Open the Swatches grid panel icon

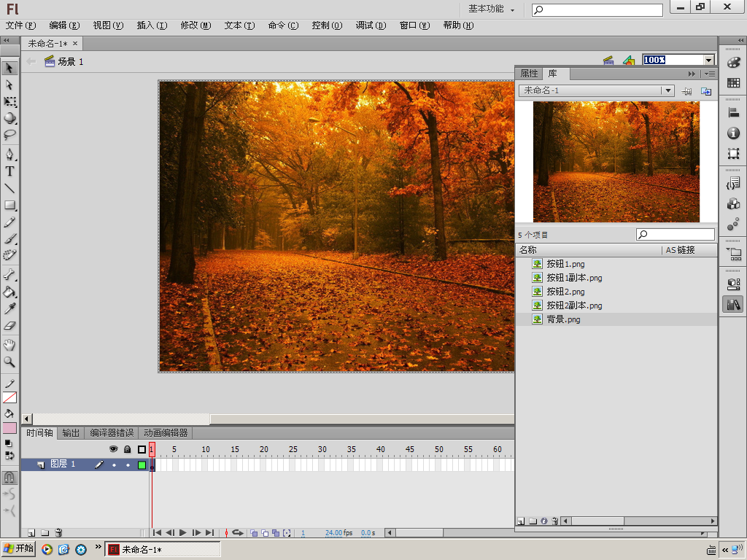click(733, 83)
